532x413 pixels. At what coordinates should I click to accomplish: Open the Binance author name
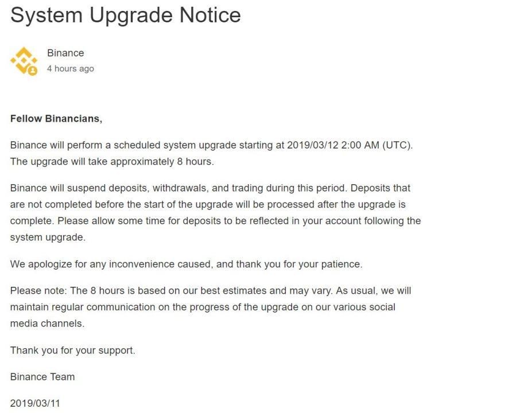(65, 53)
